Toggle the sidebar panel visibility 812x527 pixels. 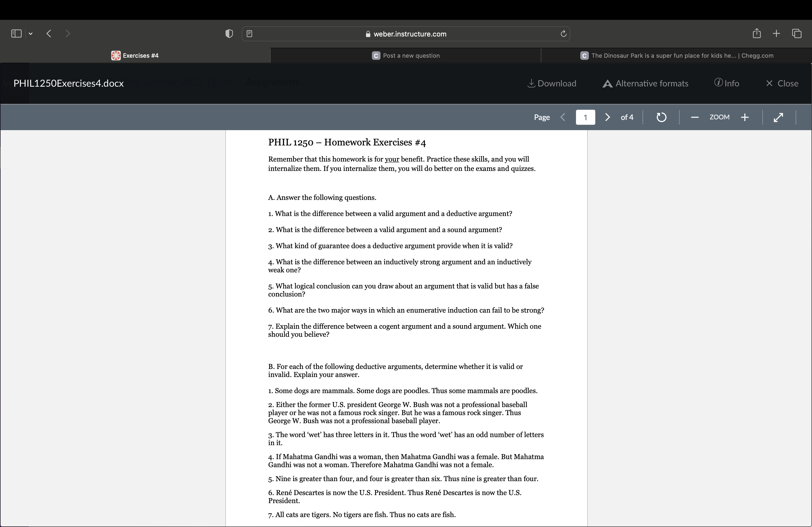pyautogui.click(x=17, y=33)
